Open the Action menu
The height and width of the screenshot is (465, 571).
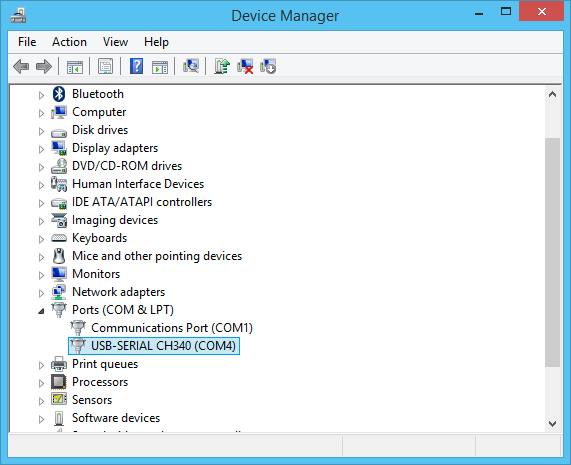[69, 42]
